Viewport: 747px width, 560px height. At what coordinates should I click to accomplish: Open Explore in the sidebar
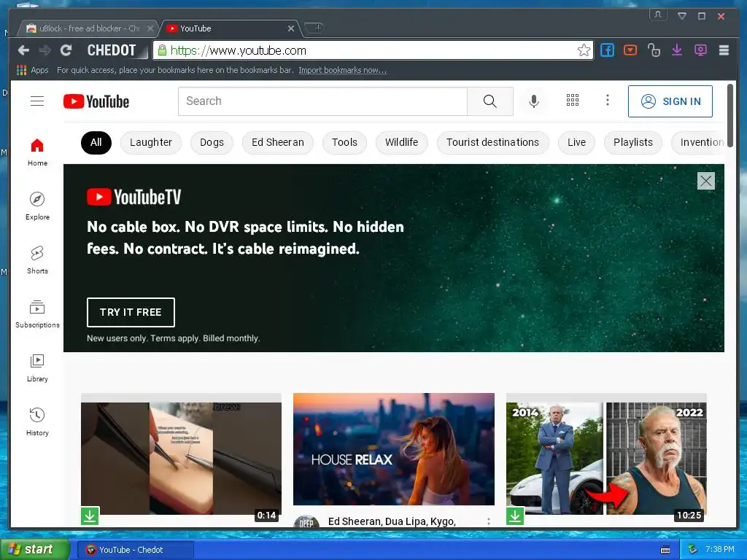coord(37,206)
